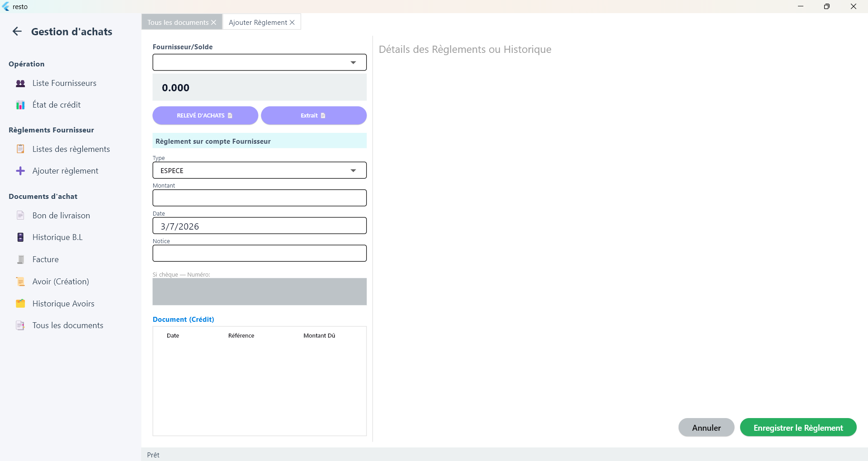This screenshot has width=868, height=461.
Task: Click the Listes des règlements clipboard icon
Action: [x=20, y=149]
